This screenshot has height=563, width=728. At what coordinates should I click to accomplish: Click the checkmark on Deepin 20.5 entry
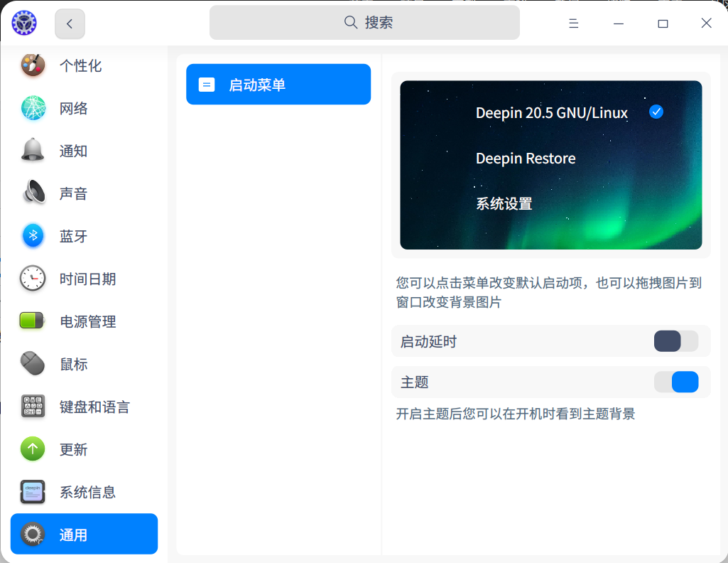click(x=656, y=112)
